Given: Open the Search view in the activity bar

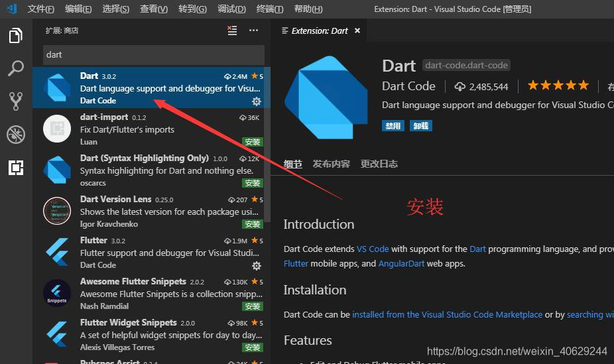Looking at the screenshot, I should (x=16, y=68).
